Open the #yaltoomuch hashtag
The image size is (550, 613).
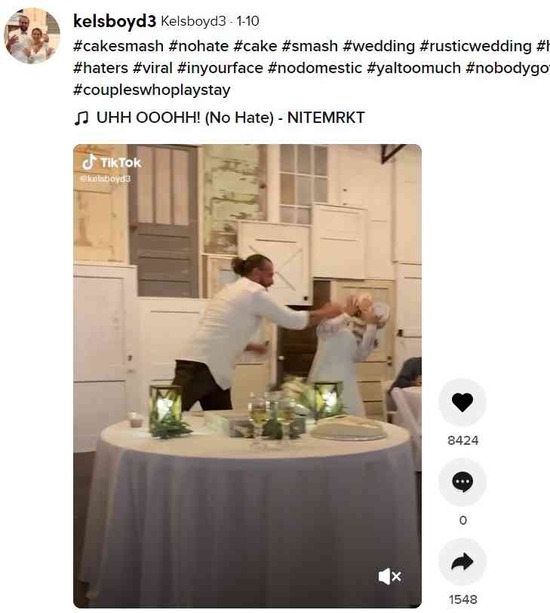pos(414,68)
